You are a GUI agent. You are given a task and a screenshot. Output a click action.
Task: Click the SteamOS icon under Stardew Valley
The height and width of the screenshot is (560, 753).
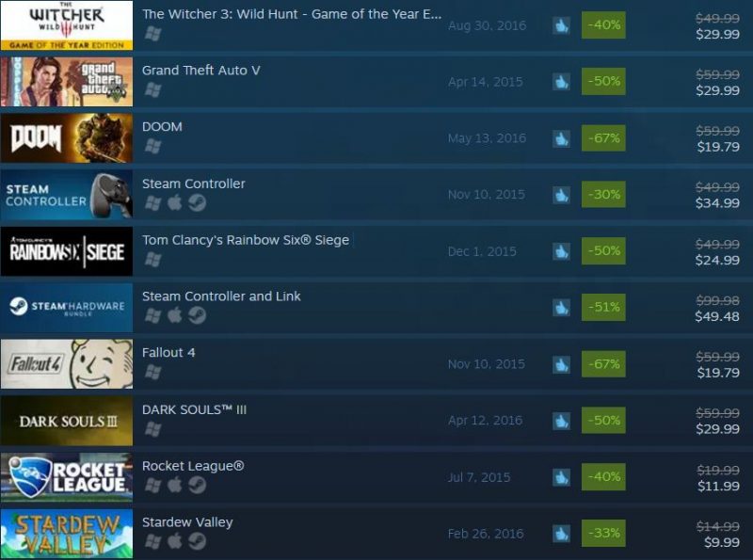pyautogui.click(x=197, y=541)
